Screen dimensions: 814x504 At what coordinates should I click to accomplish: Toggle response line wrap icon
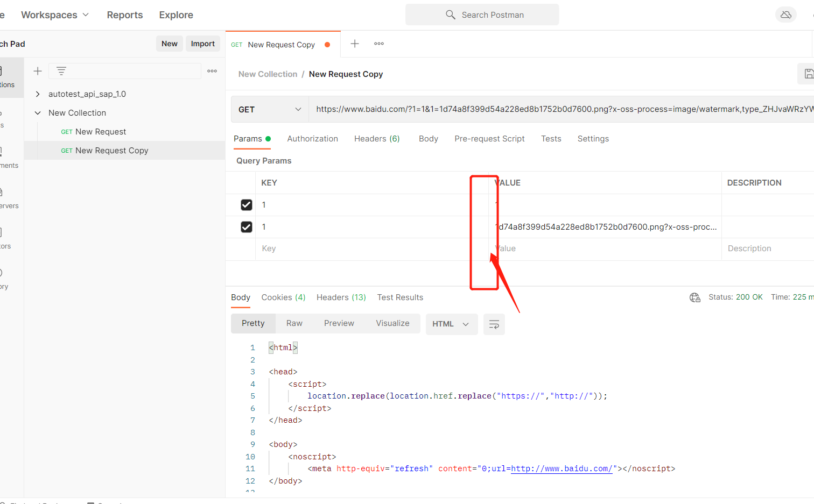click(x=494, y=324)
